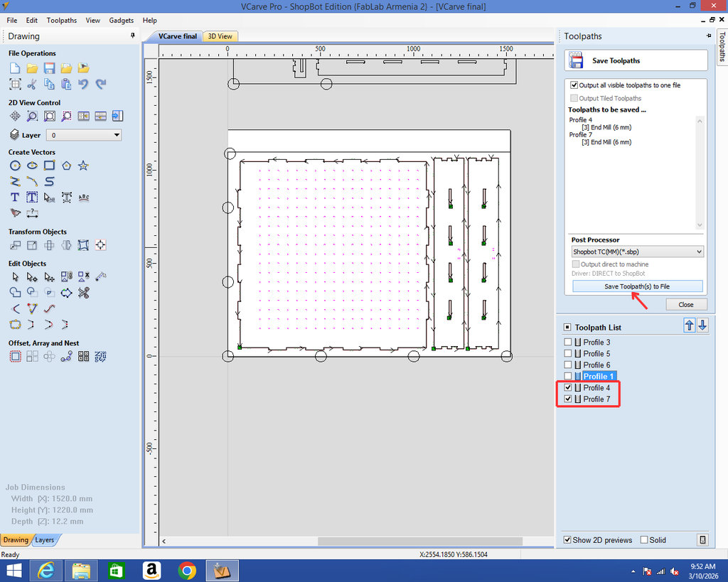Click the Save Toolpaths header icon
The image size is (728, 582).
tap(576, 60)
